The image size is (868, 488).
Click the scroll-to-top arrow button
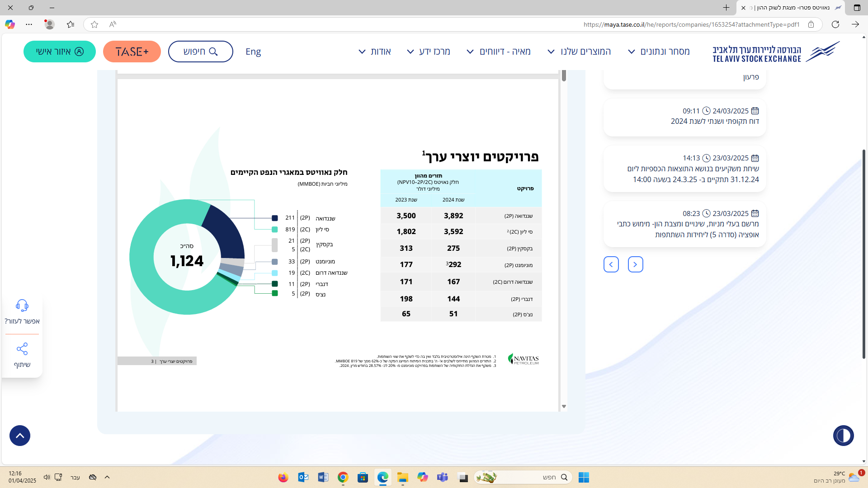(x=20, y=436)
